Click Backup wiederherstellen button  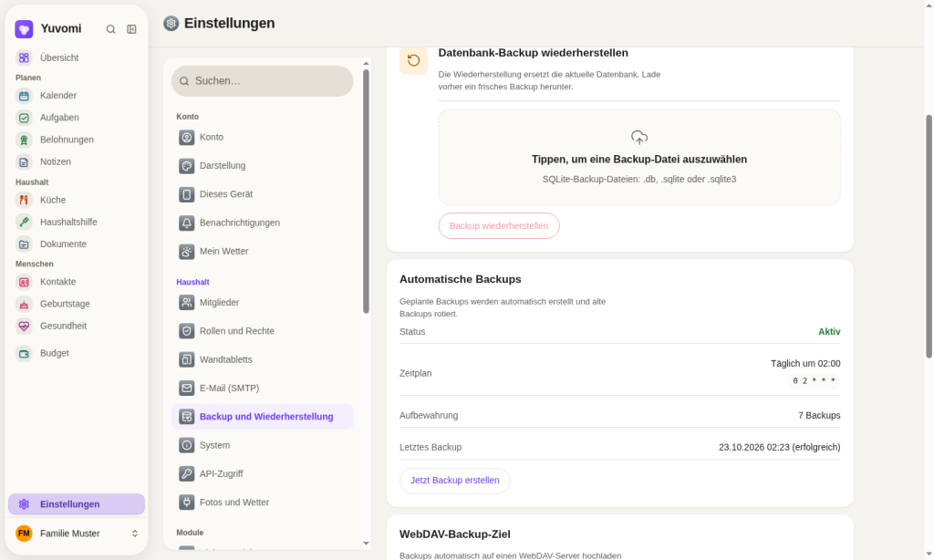[x=499, y=226]
